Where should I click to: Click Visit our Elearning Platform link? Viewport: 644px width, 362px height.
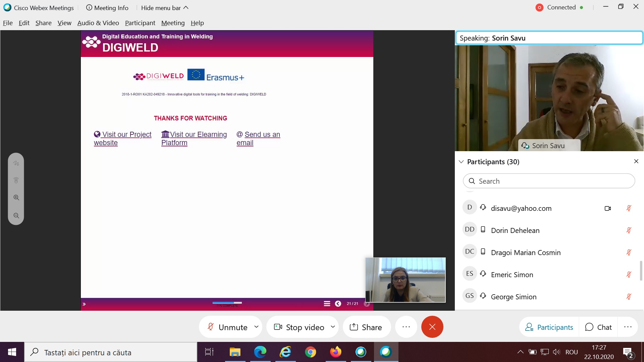click(x=194, y=138)
